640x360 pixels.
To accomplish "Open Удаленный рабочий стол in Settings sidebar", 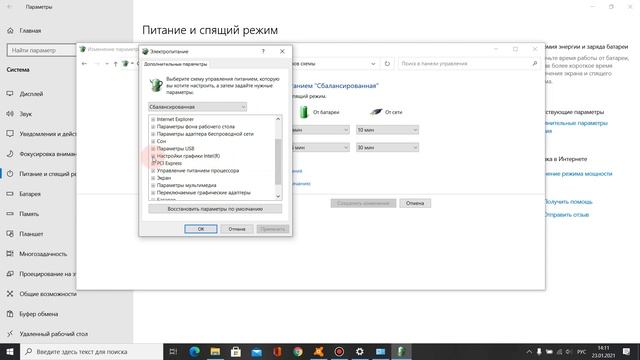I will [53, 334].
